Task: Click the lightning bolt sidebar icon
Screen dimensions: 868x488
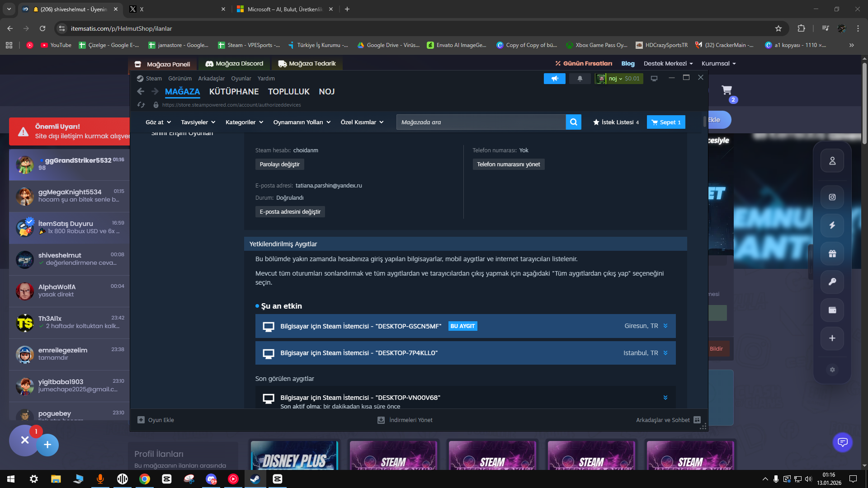Action: tap(832, 225)
